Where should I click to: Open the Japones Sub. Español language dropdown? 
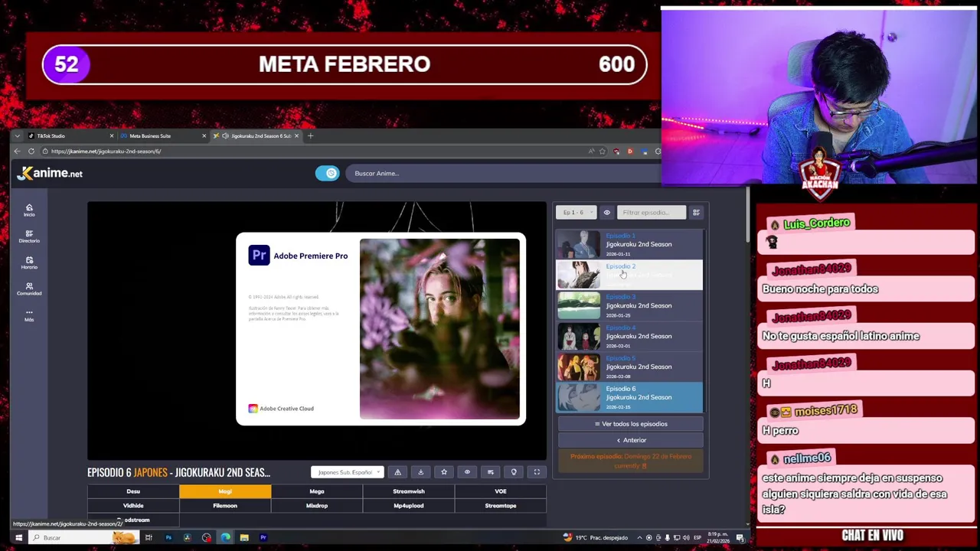tap(347, 472)
